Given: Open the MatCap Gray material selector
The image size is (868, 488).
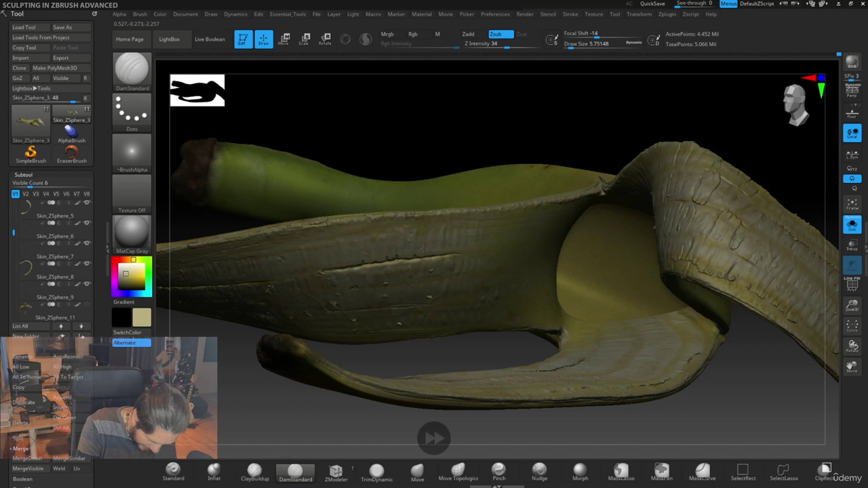Looking at the screenshot, I should tap(132, 235).
